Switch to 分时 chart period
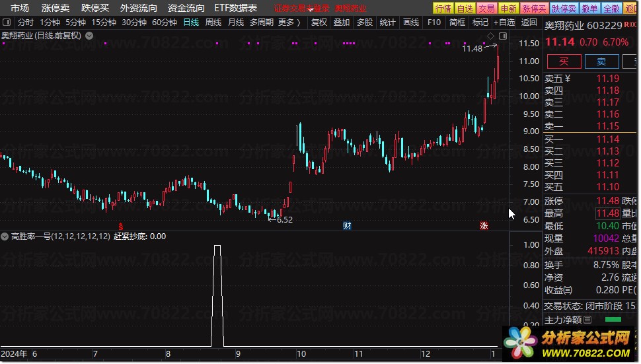 [x=25, y=22]
